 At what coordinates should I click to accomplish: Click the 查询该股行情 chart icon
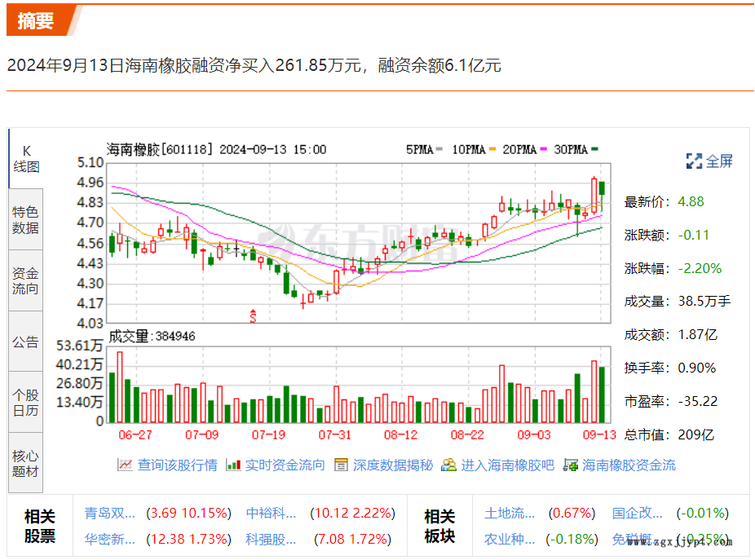coord(125,465)
